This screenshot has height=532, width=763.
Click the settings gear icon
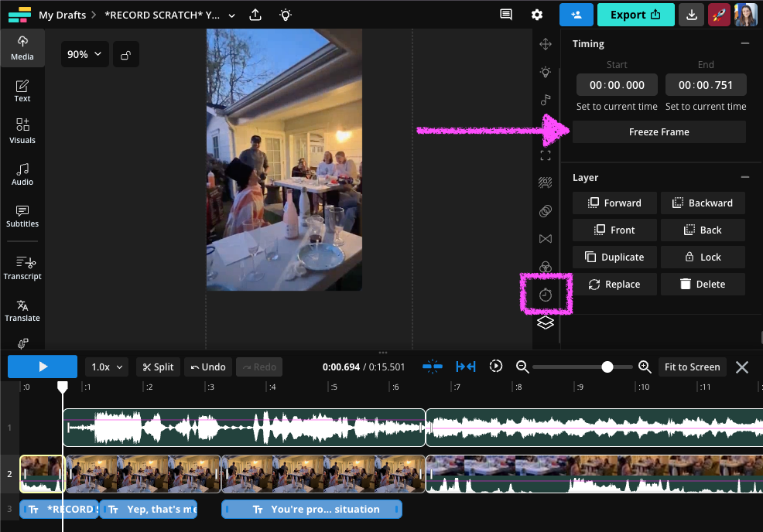pos(537,15)
